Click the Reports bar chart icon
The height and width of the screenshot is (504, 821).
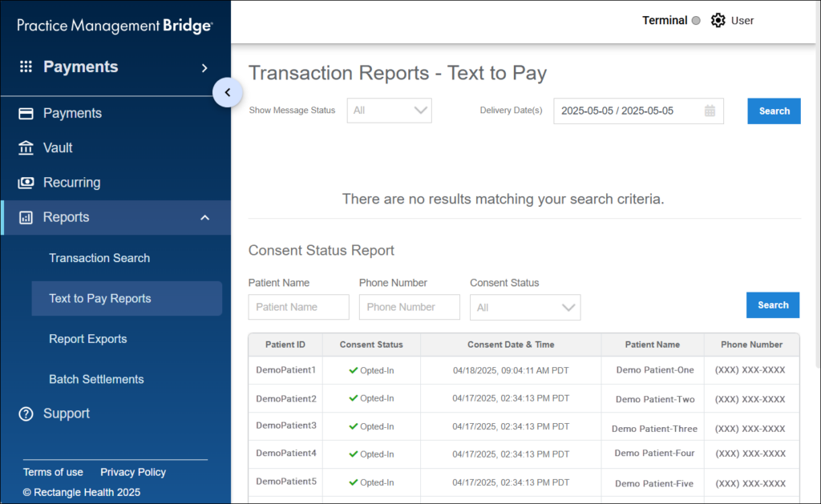point(26,217)
